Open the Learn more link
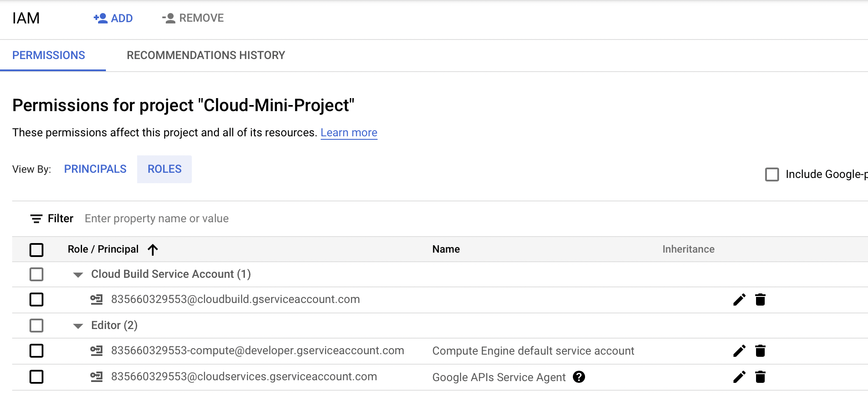 point(349,132)
